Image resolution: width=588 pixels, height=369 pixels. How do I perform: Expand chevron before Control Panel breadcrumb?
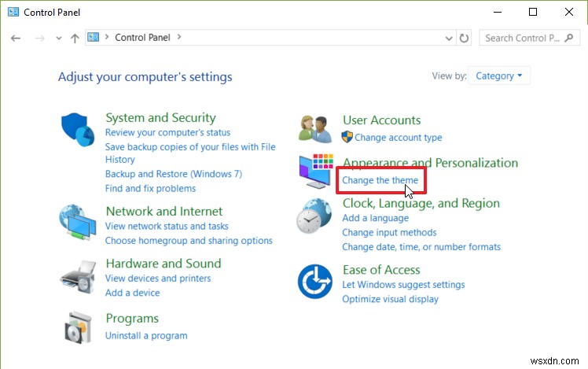click(x=107, y=37)
